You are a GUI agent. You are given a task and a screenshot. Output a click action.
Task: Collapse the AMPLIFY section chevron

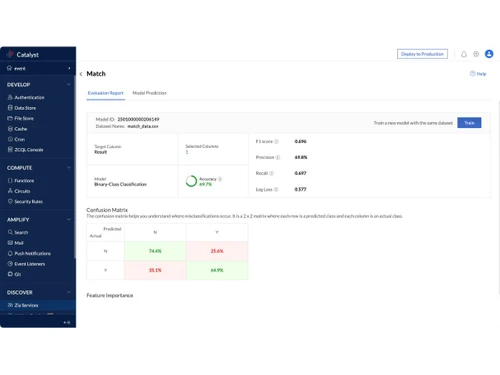point(69,220)
